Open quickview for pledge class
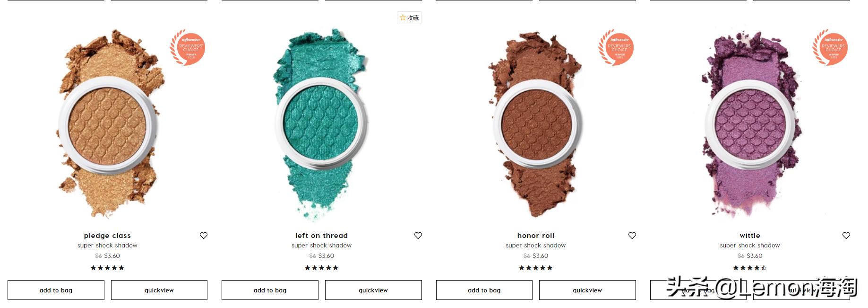The width and height of the screenshot is (868, 308). click(x=159, y=290)
